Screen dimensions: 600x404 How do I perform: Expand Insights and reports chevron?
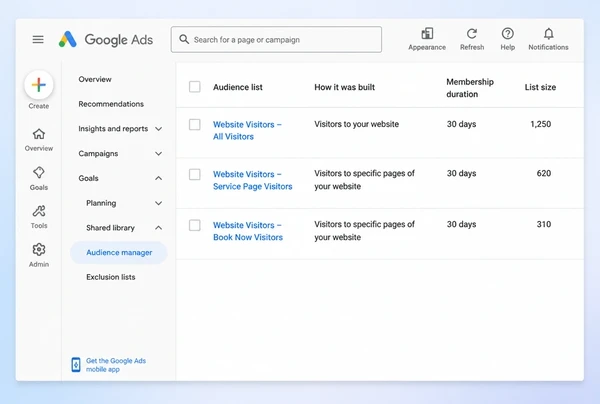(x=158, y=129)
